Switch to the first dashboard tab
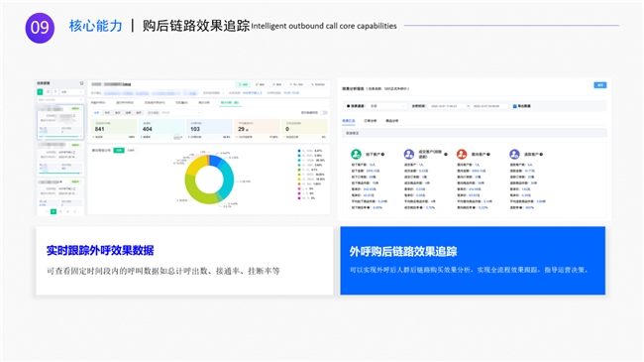This screenshot has width=644, height=362. [98, 102]
